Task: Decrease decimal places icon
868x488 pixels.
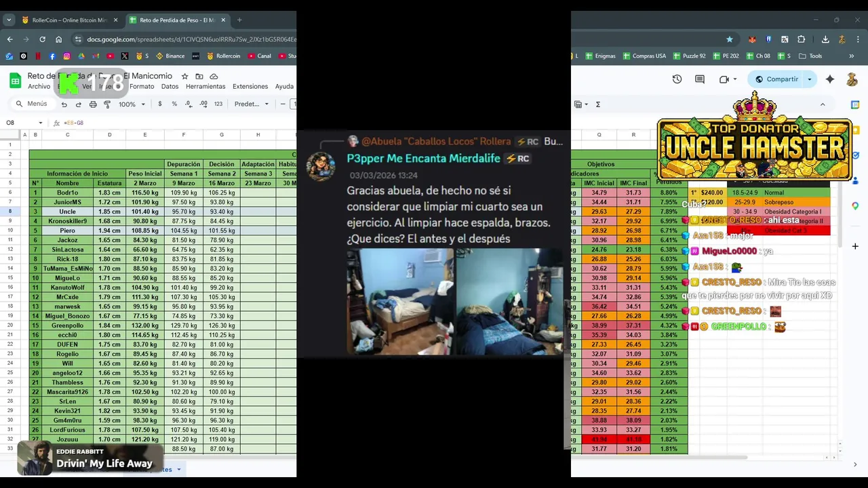Action: (188, 104)
